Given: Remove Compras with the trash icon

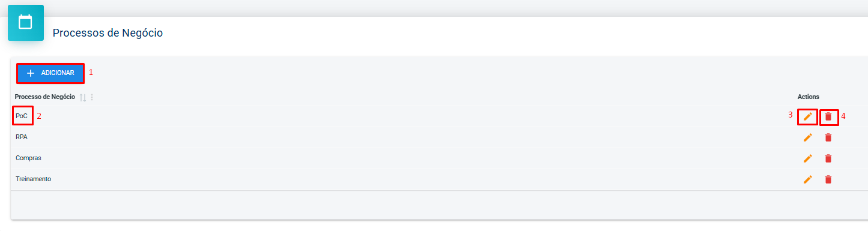Looking at the screenshot, I should (x=828, y=158).
